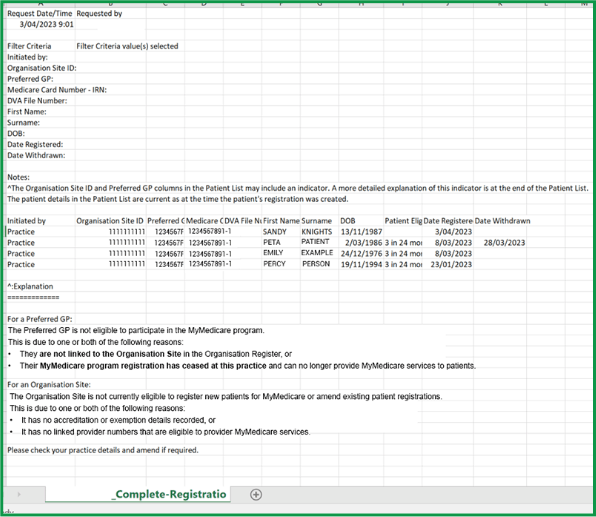Select the 'Request Date/Time' cell
Viewport: 596px width, 517px height.
tap(40, 14)
